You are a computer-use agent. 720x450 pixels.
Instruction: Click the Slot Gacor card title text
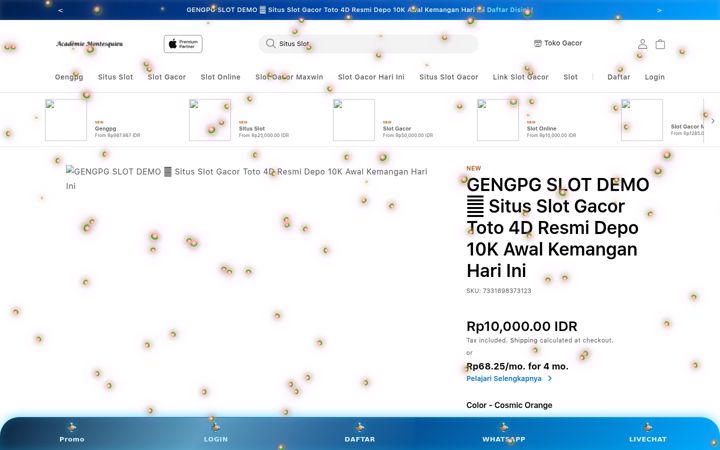[x=397, y=129]
